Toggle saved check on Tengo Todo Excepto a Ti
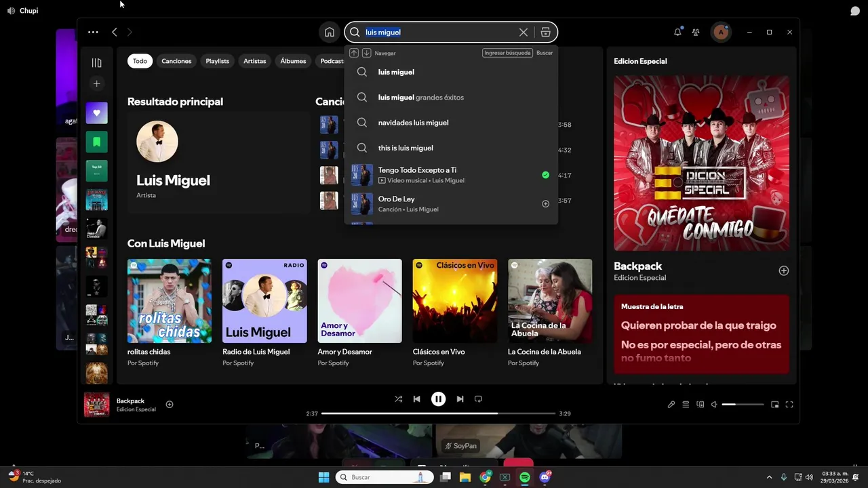This screenshot has width=868, height=488. pos(545,175)
